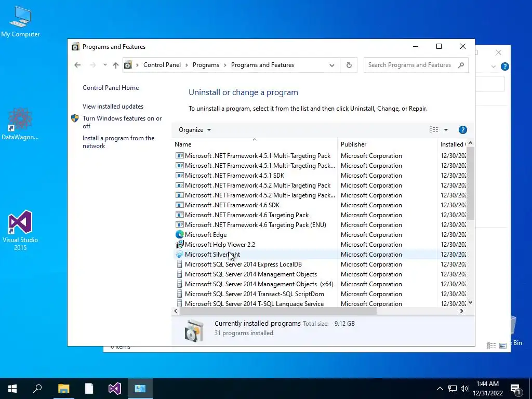Open View installed updates link
The width and height of the screenshot is (532, 399).
(113, 106)
